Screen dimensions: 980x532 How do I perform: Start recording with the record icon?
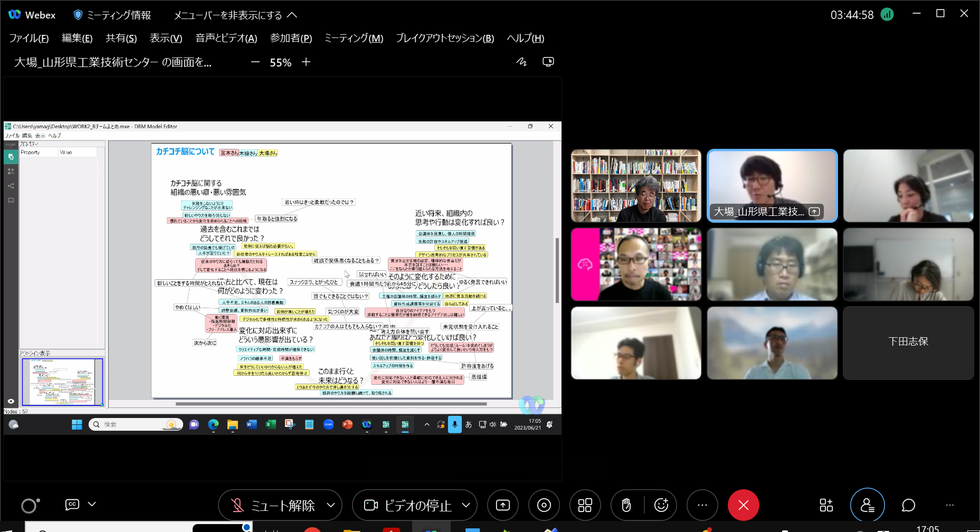[x=544, y=505]
